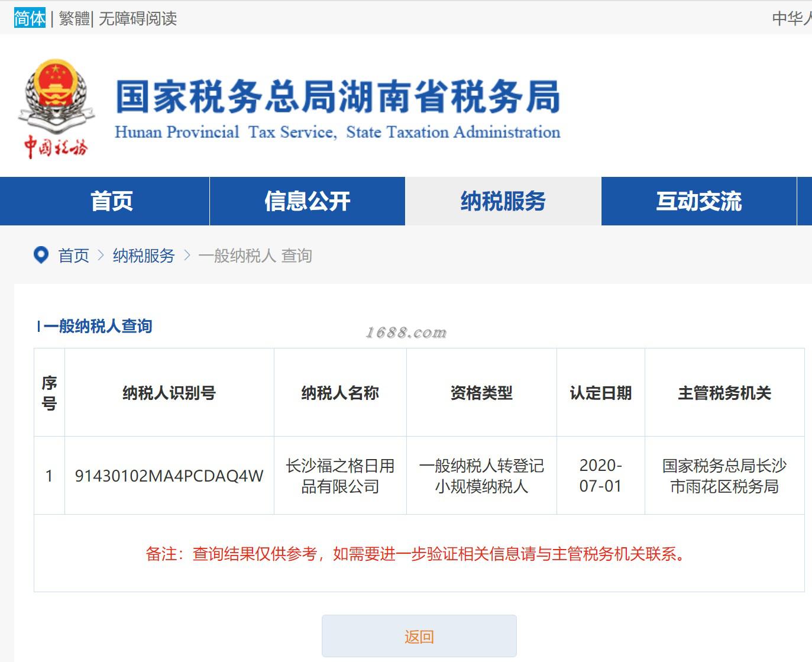Viewport: 812px width, 662px height.
Task: Click 一般纳税人 查询 breadcrumb text
Action: [x=255, y=256]
